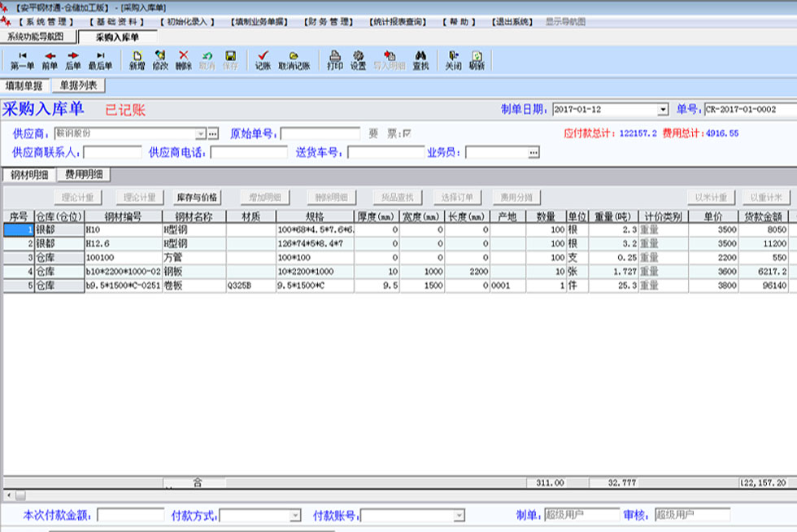
Task: Jump to last record (最后单)
Action: (x=100, y=60)
